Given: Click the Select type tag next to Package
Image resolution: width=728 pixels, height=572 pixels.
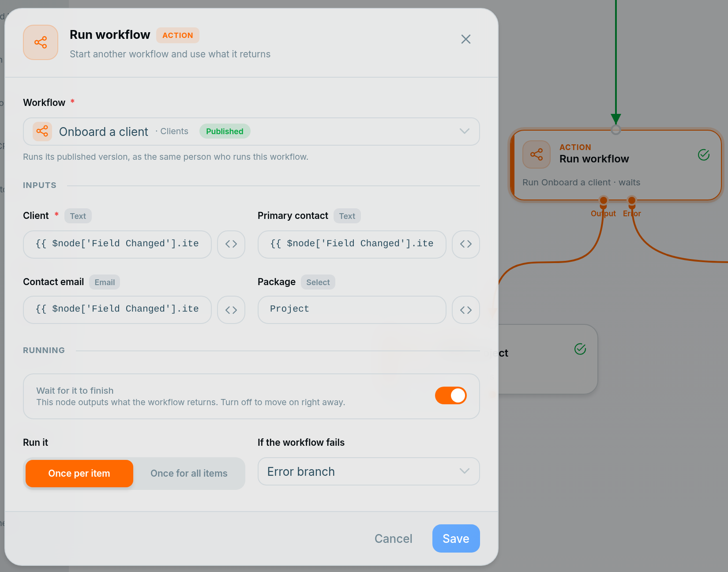Looking at the screenshot, I should pos(318,282).
